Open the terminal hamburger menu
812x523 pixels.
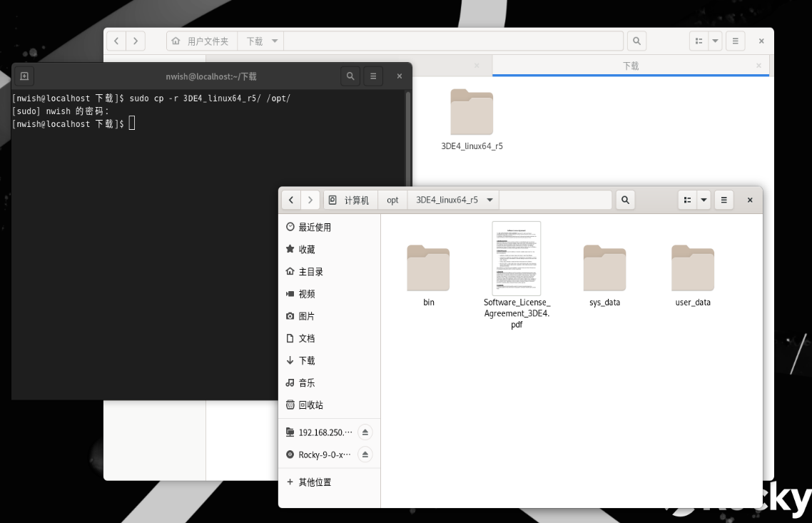coord(373,76)
